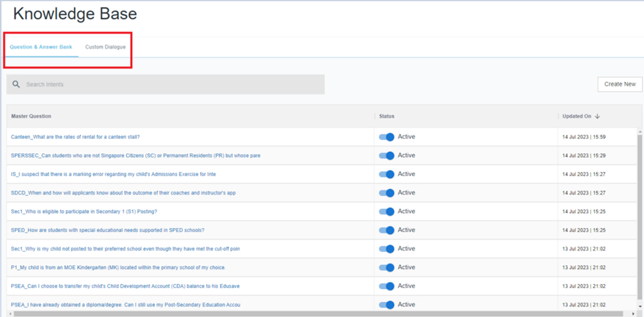The height and width of the screenshot is (317, 644).
Task: Click date 14 Jul 2023 | 15:29
Action: click(x=584, y=155)
